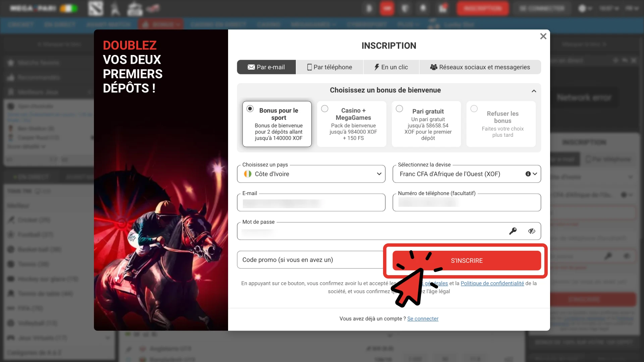Follow the Se connecter link in the dialog
Viewport: 644px width, 362px height.
point(423,318)
